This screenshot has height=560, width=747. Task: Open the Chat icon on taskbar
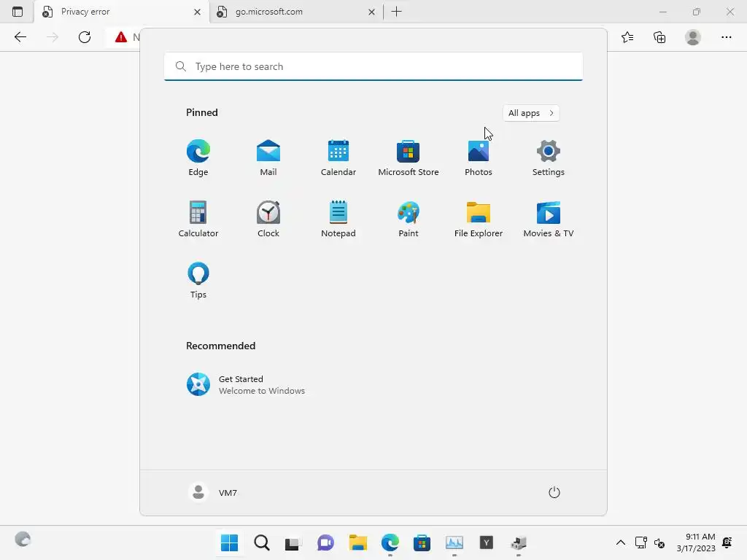325,542
